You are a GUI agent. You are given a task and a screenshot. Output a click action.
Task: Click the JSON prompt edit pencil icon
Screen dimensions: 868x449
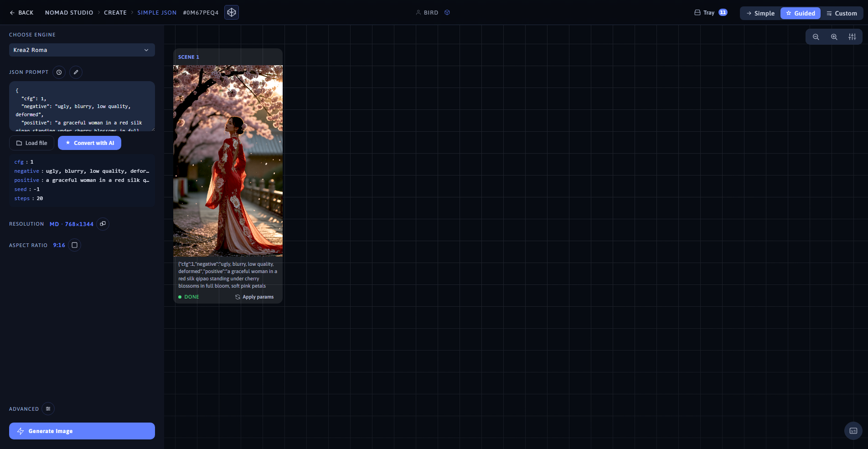point(76,72)
